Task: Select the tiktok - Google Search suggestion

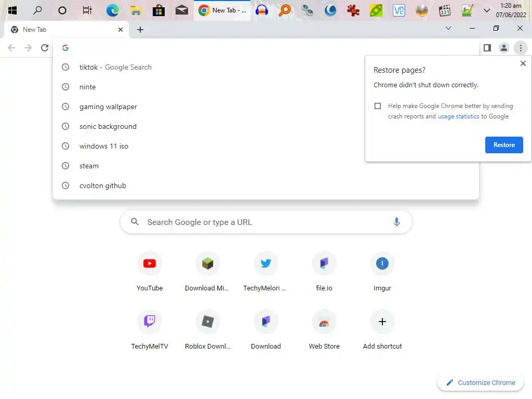Action: tap(266, 67)
